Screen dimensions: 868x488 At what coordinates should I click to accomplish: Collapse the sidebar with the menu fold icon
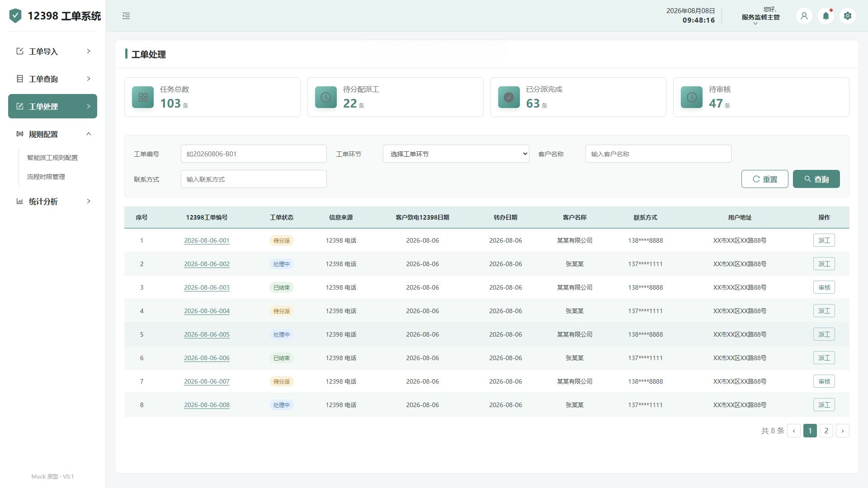click(126, 16)
